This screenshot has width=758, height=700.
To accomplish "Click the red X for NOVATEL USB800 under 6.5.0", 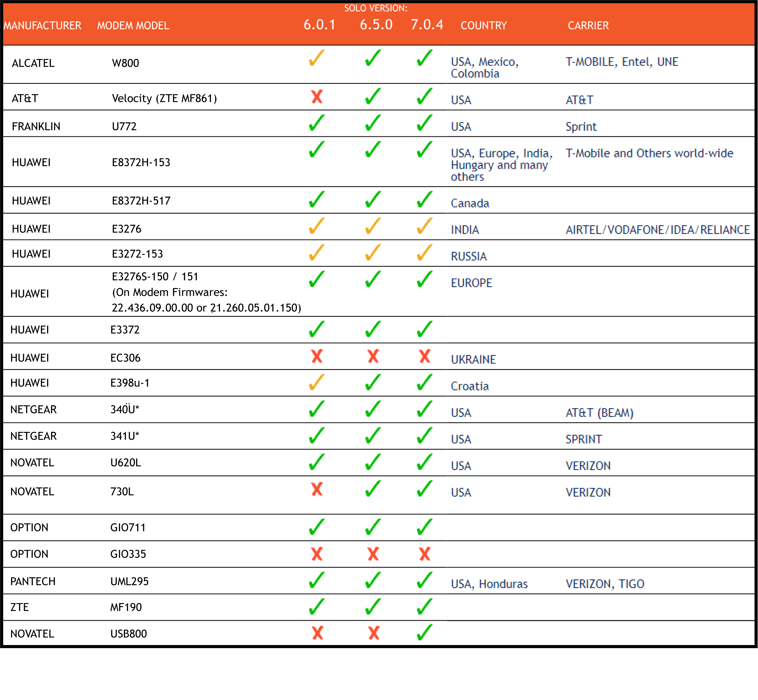I will pyautogui.click(x=374, y=633).
